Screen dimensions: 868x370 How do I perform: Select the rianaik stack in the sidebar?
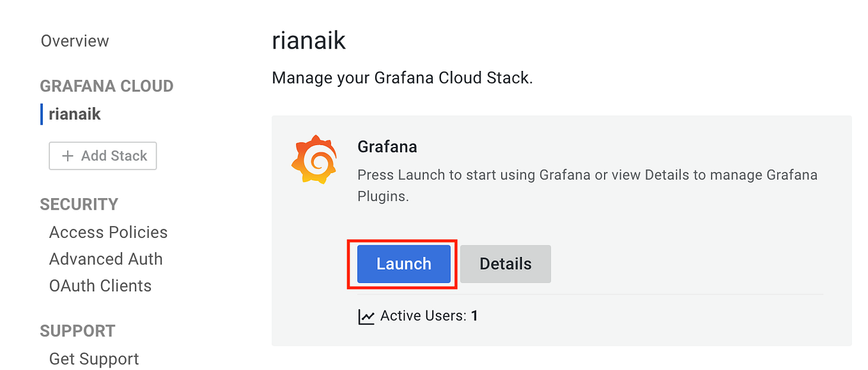(x=75, y=114)
